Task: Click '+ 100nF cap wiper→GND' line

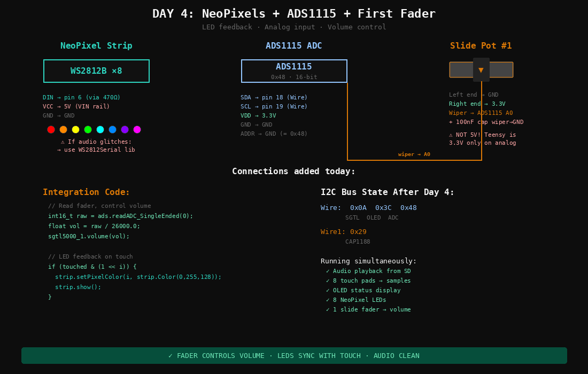Action: coord(486,122)
